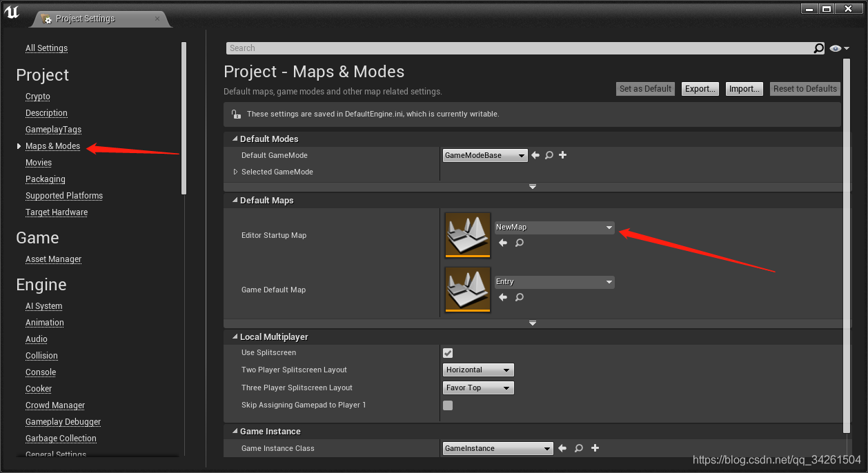
Task: Open Gameplay Debugger settings
Action: coord(63,422)
